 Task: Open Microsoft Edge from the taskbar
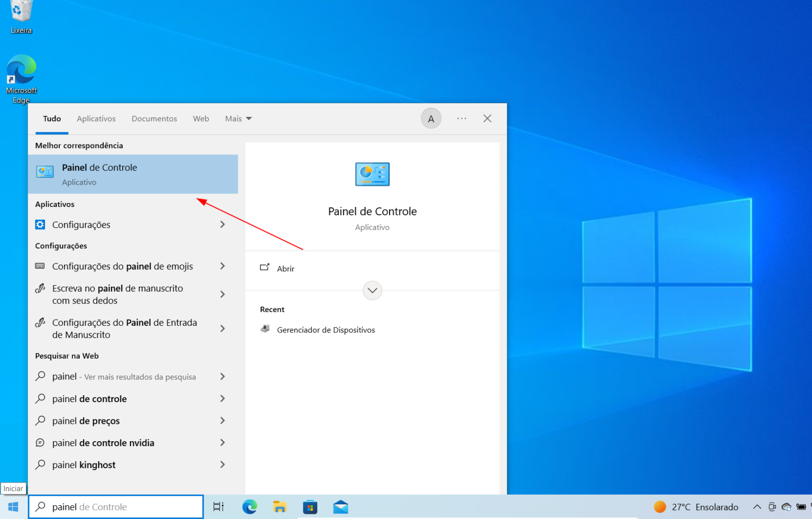[249, 506]
